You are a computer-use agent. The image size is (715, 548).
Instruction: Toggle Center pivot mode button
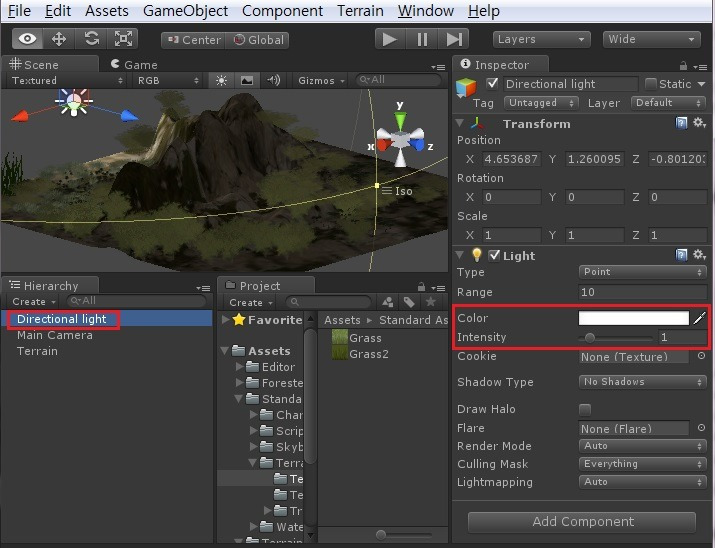pyautogui.click(x=193, y=40)
